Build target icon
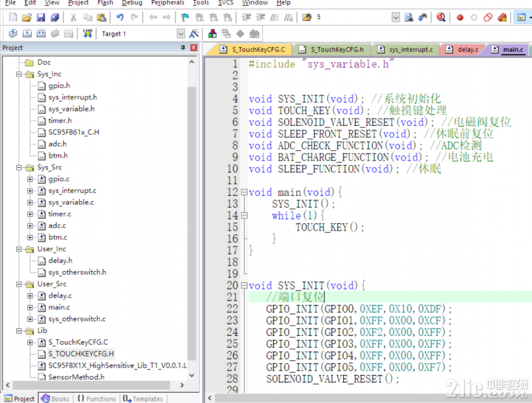The image size is (532, 403). tap(27, 34)
